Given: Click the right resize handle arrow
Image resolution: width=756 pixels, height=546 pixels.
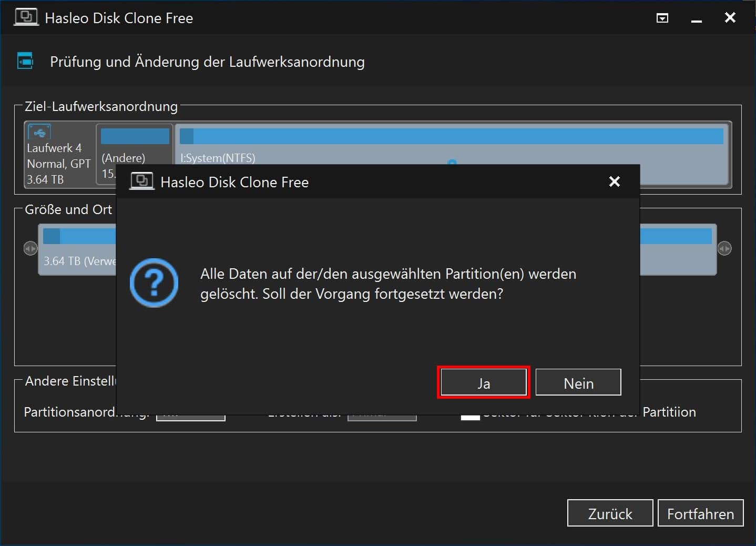Looking at the screenshot, I should click(x=724, y=248).
